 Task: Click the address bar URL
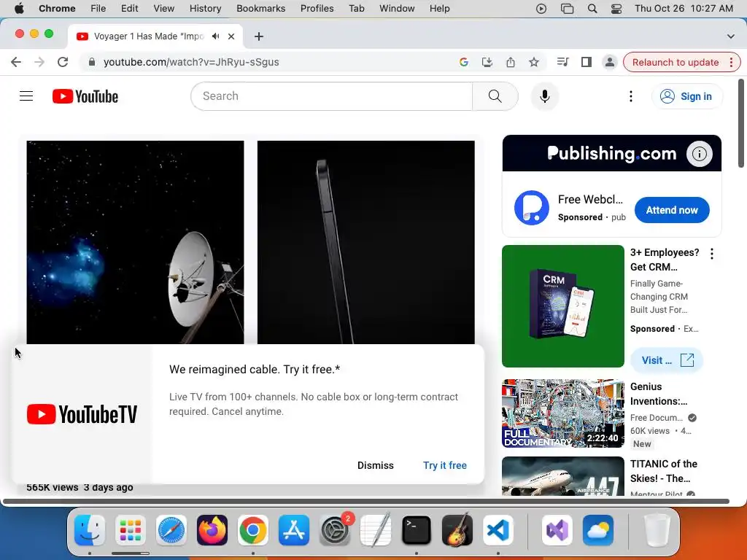coord(191,62)
